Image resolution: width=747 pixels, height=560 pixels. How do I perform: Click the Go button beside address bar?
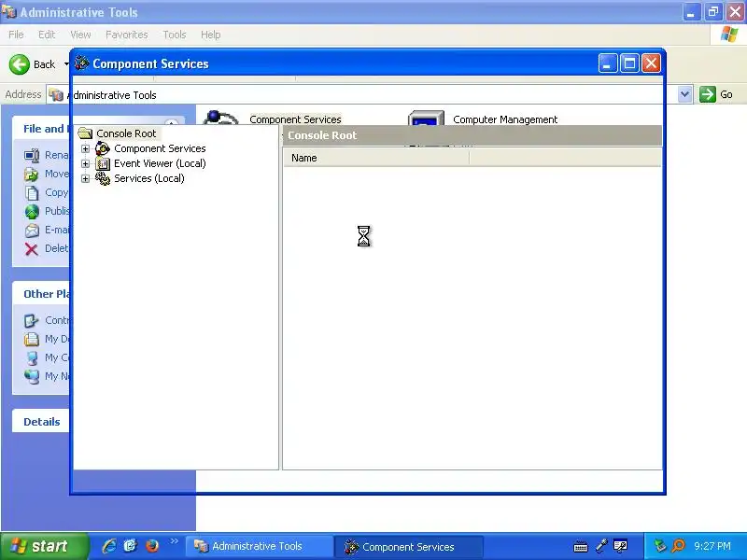(716, 94)
